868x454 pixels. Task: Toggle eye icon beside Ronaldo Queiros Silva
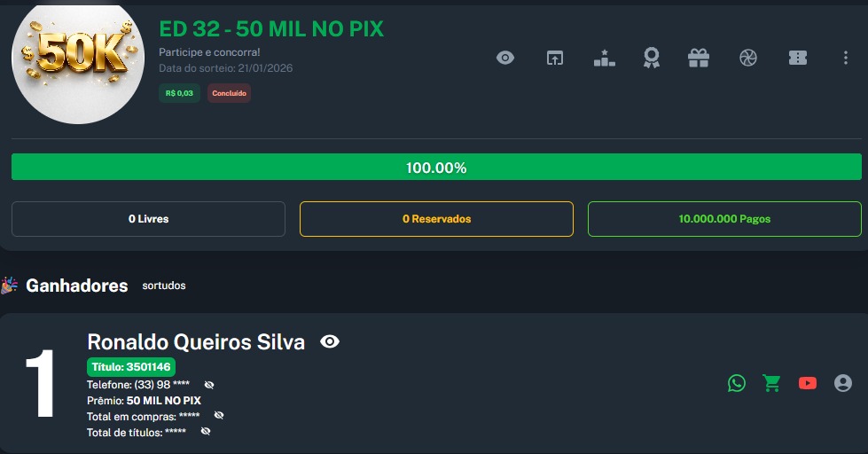click(x=330, y=341)
